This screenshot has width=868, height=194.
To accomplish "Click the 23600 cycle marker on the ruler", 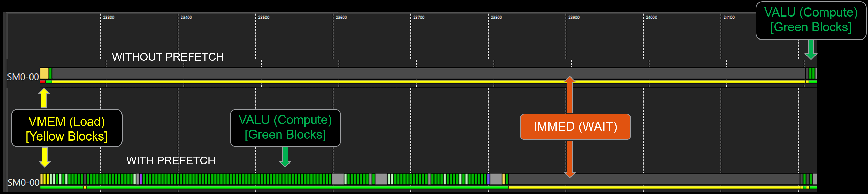I will click(x=341, y=17).
